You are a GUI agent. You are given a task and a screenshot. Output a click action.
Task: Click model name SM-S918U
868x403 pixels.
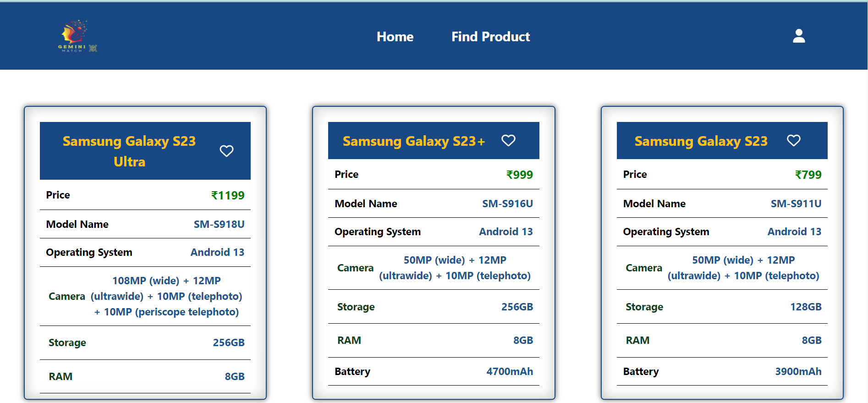[219, 224]
